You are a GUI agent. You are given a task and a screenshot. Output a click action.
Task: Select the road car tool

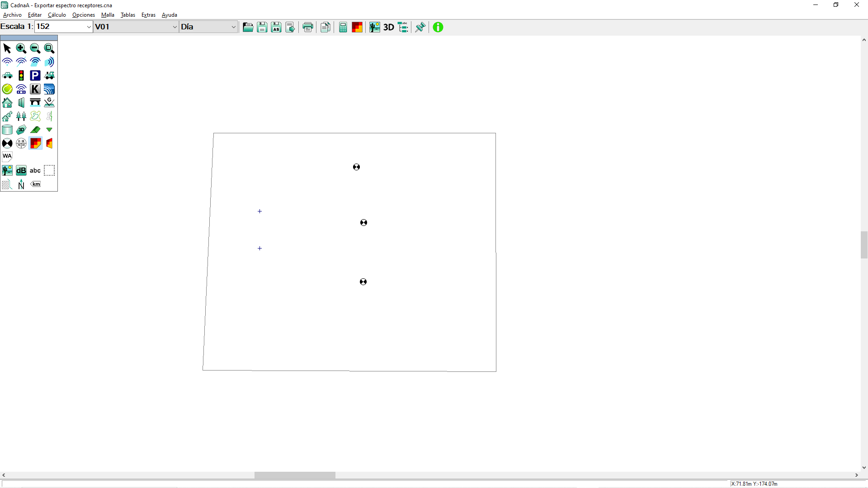pyautogui.click(x=7, y=75)
